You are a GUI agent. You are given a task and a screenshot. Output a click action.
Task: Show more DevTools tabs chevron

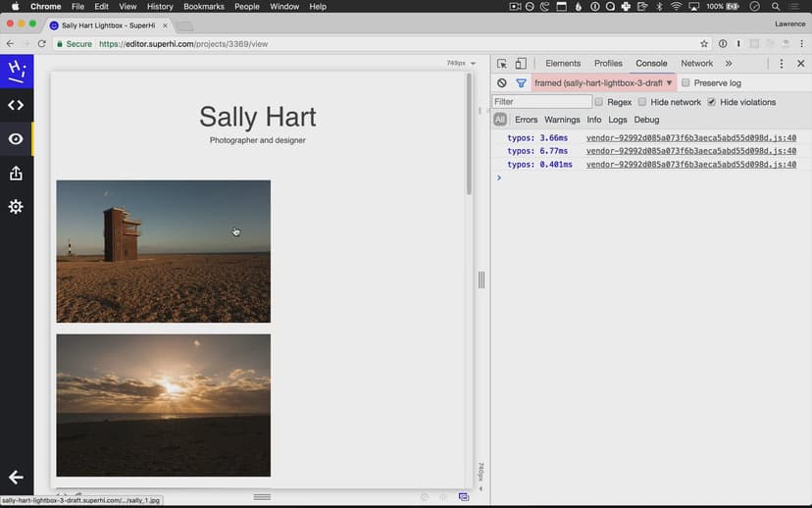pos(729,64)
